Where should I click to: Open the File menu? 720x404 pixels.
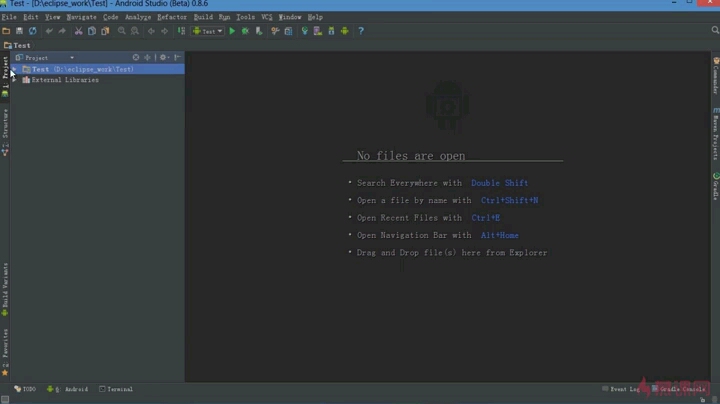(9, 17)
